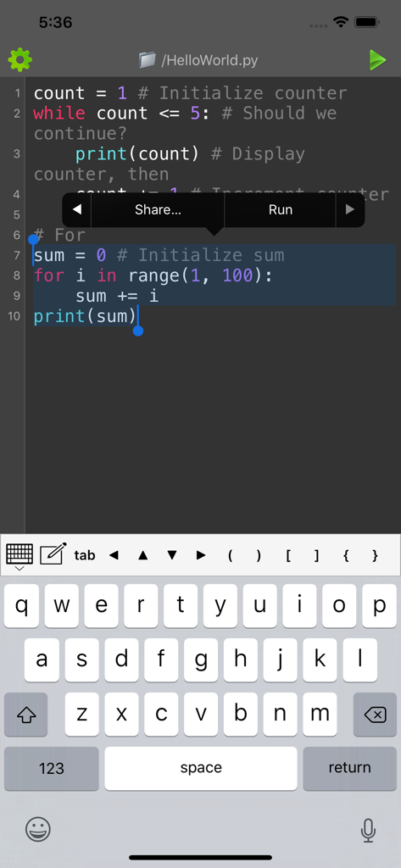Image resolution: width=401 pixels, height=868 pixels.
Task: Tap the h key
Action: (241, 659)
